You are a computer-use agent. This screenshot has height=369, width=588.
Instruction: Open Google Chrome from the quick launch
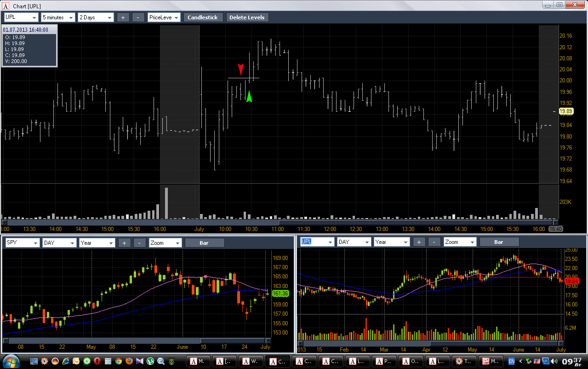tap(119, 361)
